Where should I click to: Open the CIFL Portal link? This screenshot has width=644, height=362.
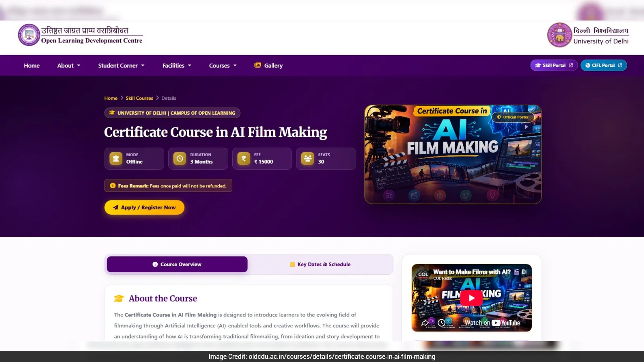tap(603, 65)
